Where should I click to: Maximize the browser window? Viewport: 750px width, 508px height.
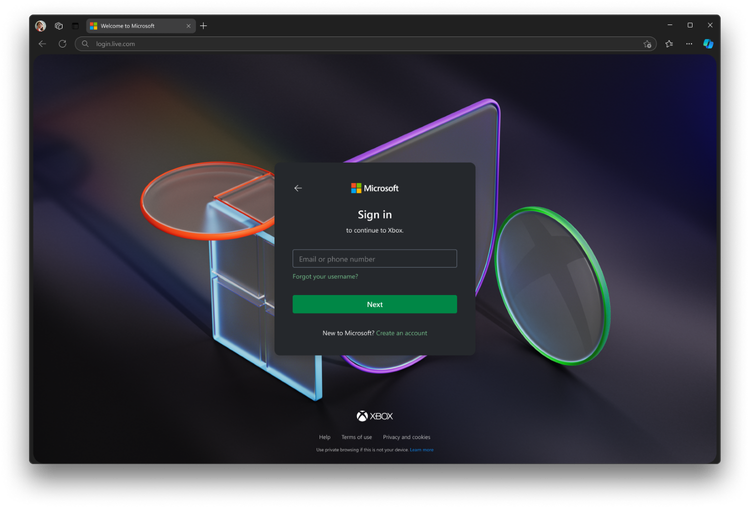pyautogui.click(x=690, y=25)
